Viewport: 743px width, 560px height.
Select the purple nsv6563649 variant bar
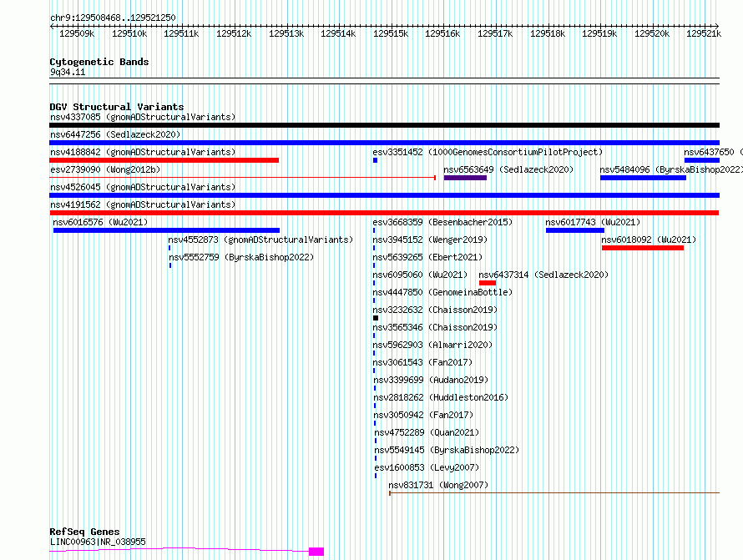click(465, 178)
